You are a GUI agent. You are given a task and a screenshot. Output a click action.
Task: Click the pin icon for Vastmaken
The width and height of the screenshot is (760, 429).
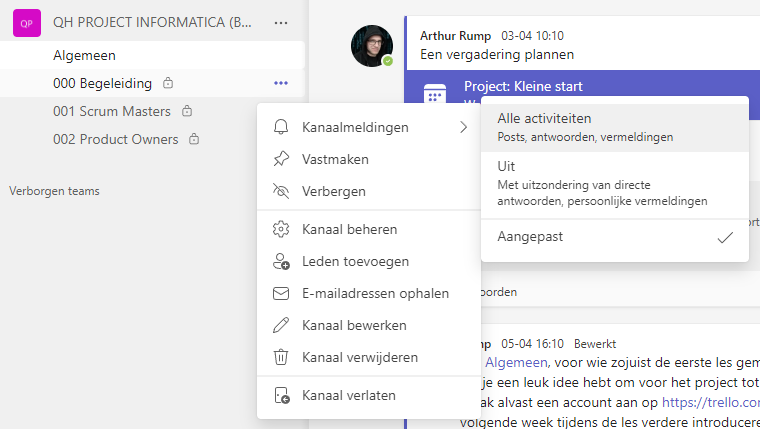coord(281,159)
